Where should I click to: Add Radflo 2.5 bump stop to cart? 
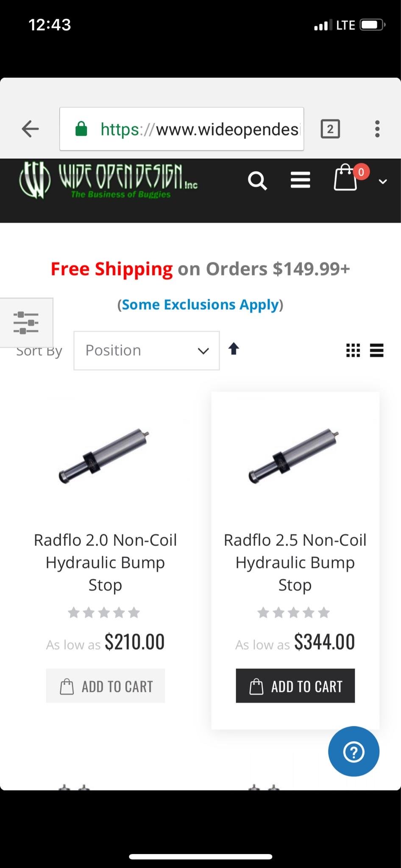(295, 686)
